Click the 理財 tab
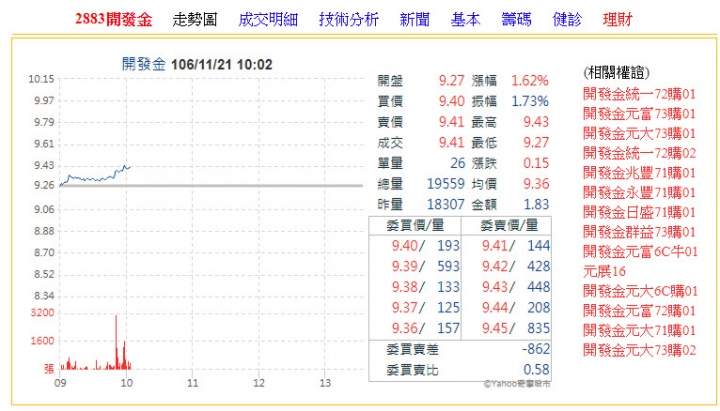This screenshot has width=720, height=411. click(x=617, y=19)
